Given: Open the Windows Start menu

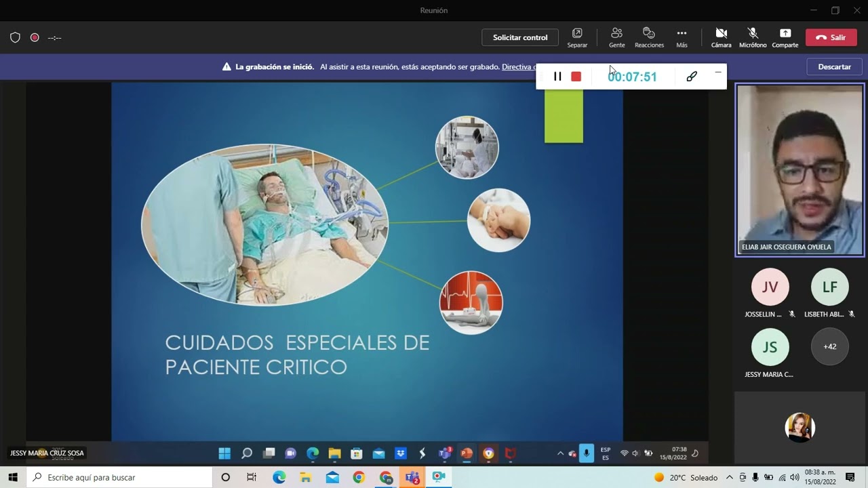Looking at the screenshot, I should [x=12, y=477].
